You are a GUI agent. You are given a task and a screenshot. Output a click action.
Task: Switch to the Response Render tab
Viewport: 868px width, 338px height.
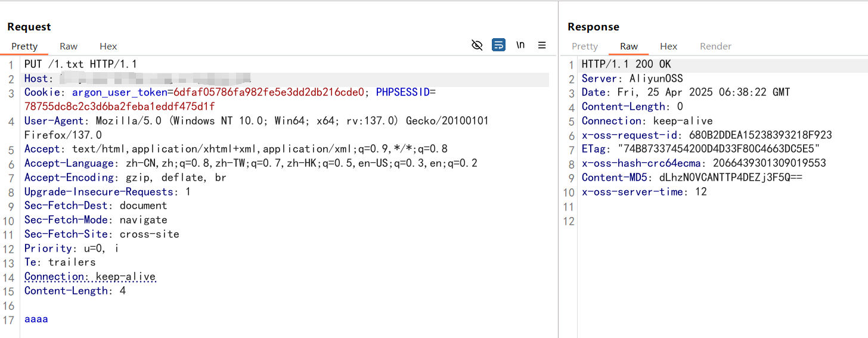pyautogui.click(x=715, y=46)
